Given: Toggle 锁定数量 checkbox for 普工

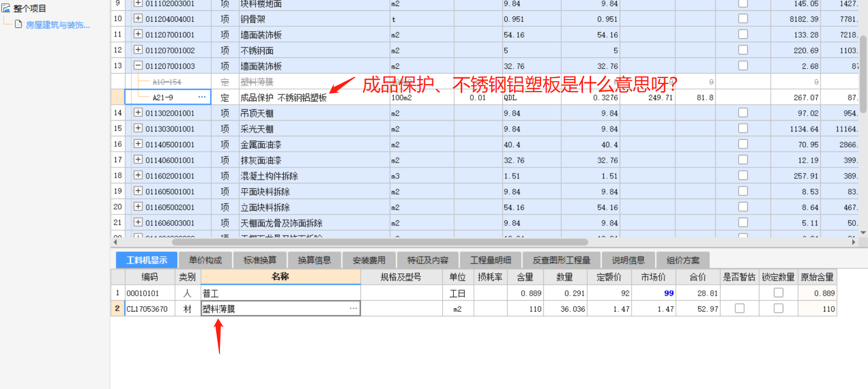Looking at the screenshot, I should coord(778,293).
